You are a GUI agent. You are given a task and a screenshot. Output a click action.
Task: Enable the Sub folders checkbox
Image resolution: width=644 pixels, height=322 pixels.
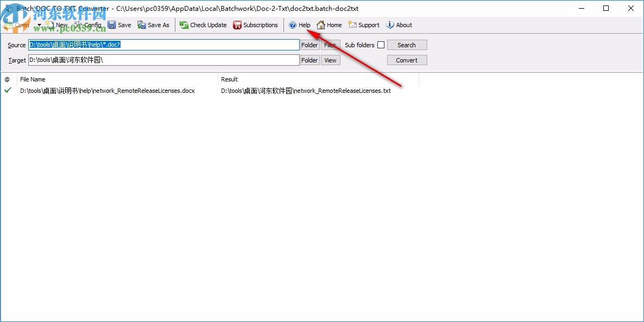pyautogui.click(x=381, y=45)
